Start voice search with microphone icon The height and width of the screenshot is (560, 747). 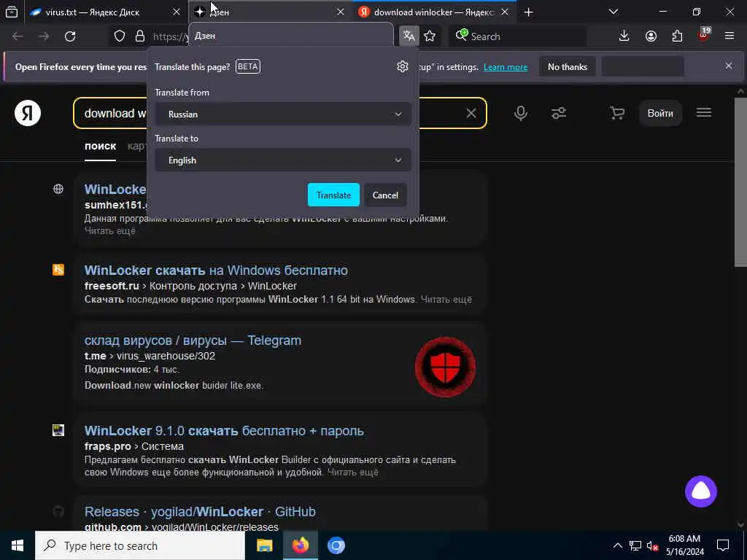tap(521, 113)
